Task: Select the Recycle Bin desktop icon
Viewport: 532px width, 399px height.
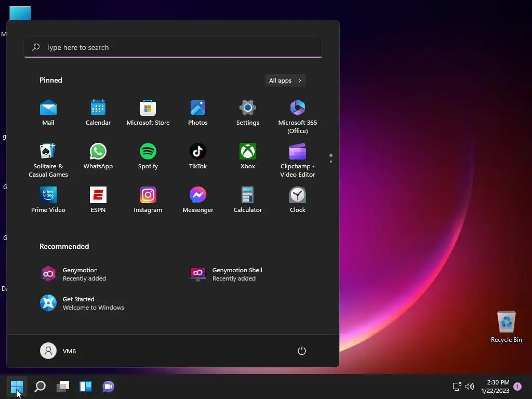Action: pyautogui.click(x=506, y=327)
